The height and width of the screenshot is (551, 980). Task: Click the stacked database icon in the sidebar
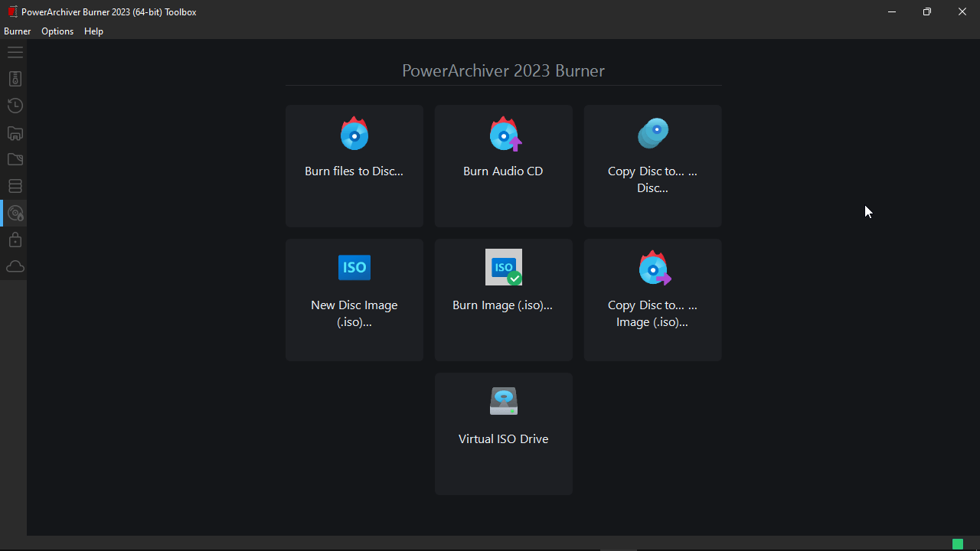pos(15,186)
